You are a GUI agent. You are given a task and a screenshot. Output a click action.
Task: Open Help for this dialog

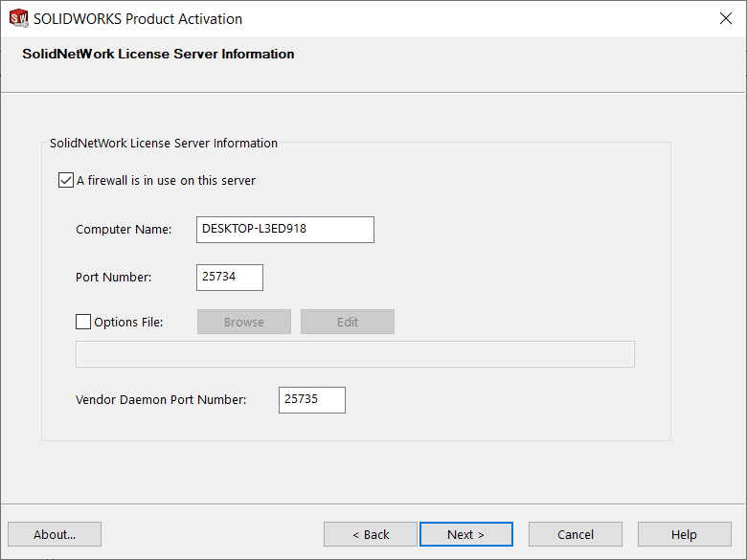[684, 534]
